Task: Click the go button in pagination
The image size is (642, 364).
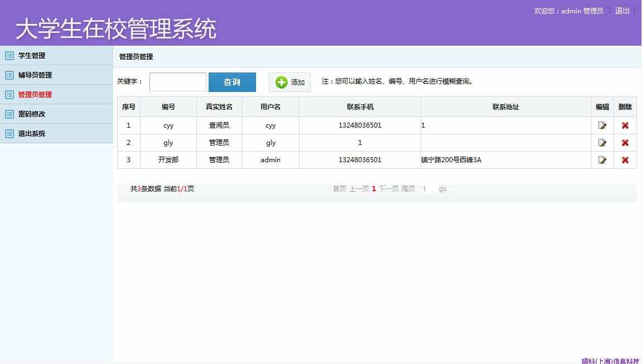Action: pos(443,189)
